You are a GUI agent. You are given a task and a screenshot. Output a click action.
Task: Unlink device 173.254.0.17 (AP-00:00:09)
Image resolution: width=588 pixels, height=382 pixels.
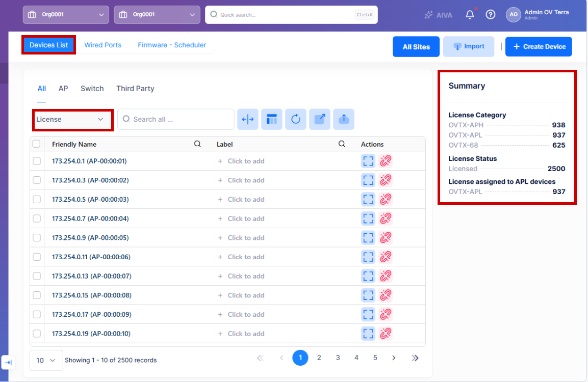(385, 314)
